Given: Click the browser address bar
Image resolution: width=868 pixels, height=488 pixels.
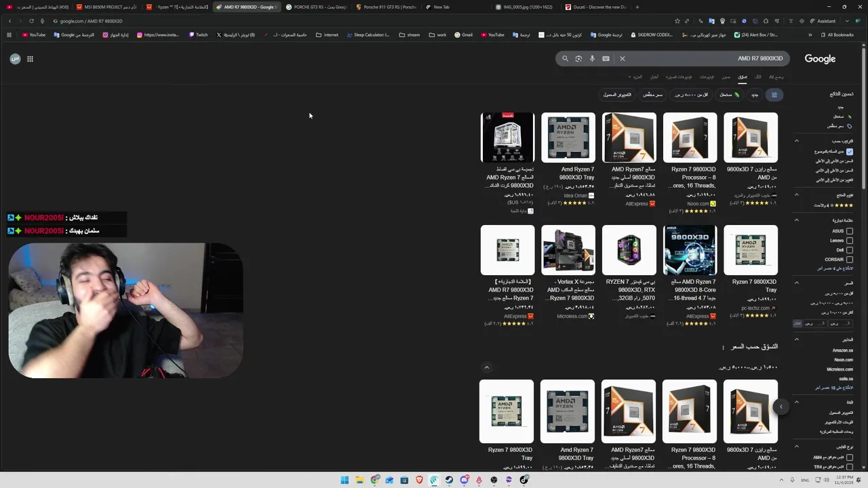Looking at the screenshot, I should pyautogui.click(x=359, y=21).
